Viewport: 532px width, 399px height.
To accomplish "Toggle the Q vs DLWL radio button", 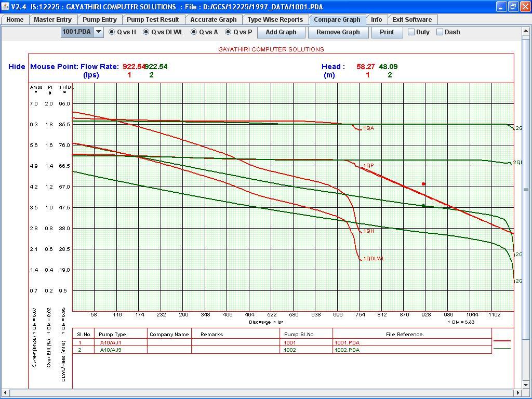I will pos(146,32).
